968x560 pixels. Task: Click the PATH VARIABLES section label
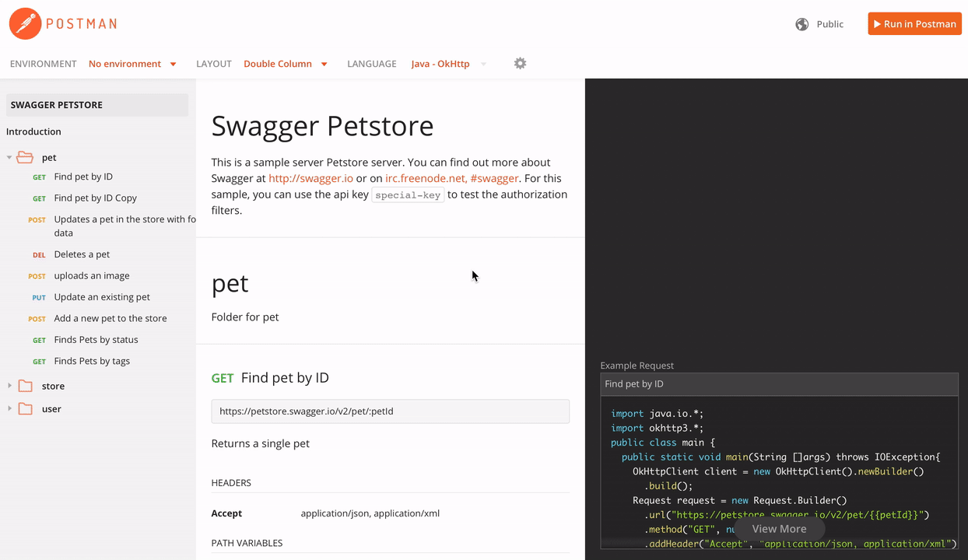pyautogui.click(x=247, y=543)
